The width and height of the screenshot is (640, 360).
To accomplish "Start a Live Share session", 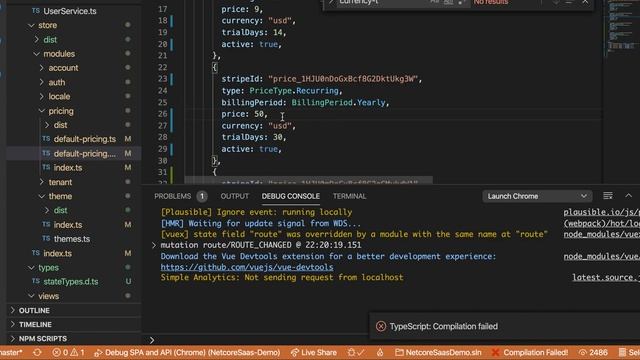I will tap(313, 352).
